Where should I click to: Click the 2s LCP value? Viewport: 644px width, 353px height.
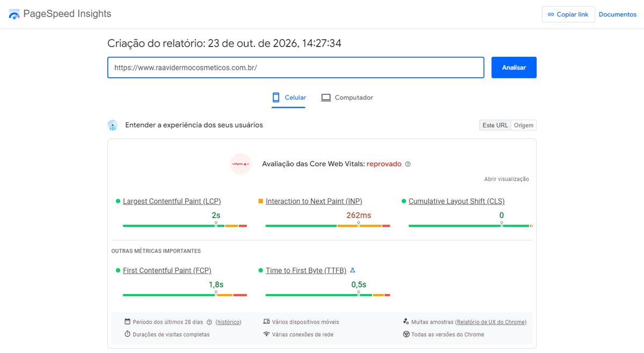pos(216,215)
